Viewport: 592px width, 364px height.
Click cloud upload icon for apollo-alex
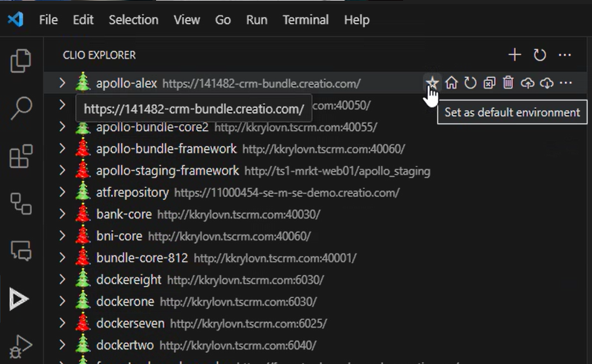[527, 83]
